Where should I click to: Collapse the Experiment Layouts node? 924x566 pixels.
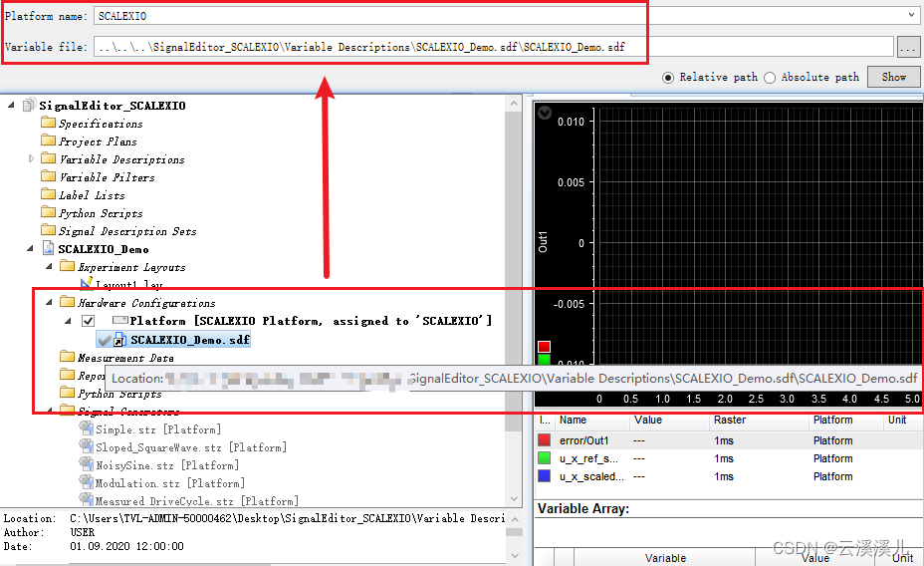point(49,266)
